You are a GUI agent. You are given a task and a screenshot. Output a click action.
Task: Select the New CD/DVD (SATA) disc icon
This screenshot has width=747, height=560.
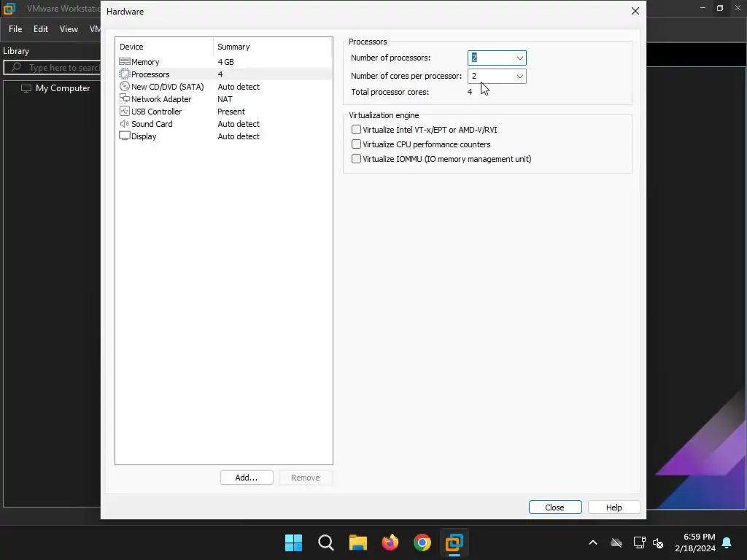click(x=124, y=86)
